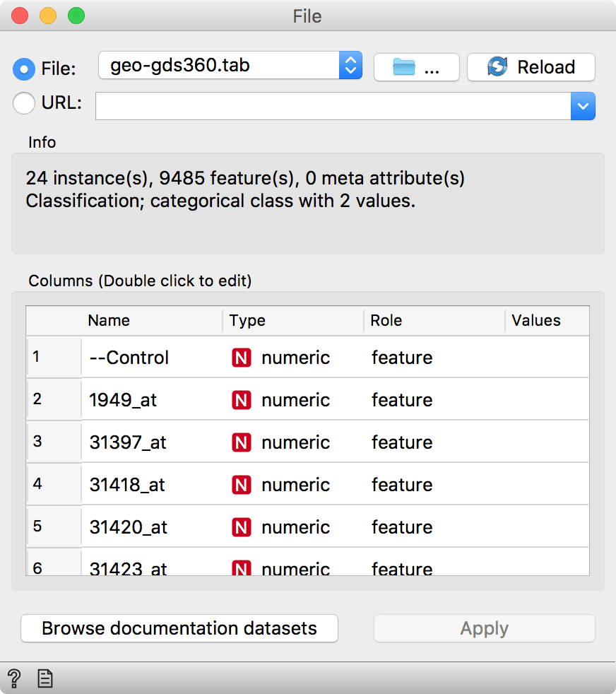Click Browse documentation datasets button

coord(179,628)
